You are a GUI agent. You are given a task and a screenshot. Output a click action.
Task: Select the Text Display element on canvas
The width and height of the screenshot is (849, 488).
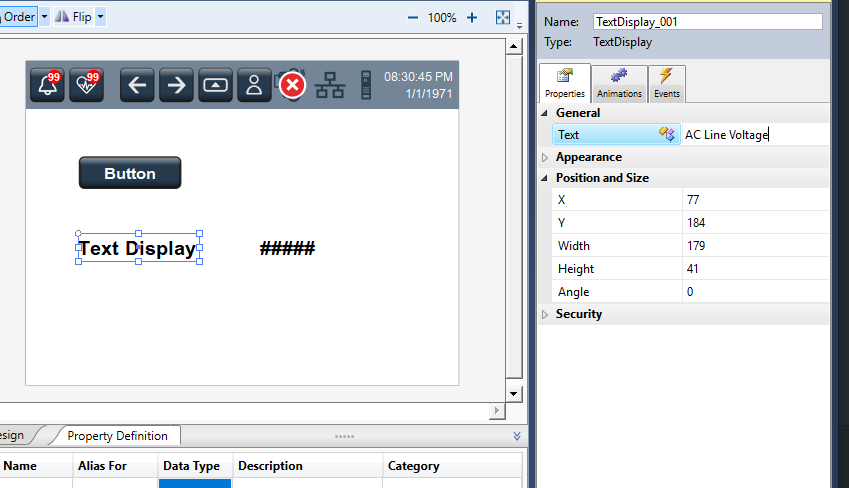(139, 248)
